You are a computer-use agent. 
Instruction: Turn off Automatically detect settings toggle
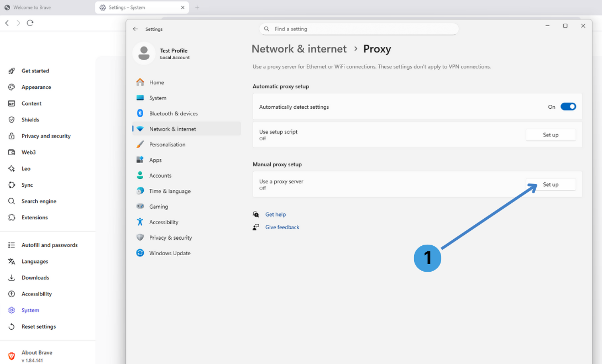point(568,107)
